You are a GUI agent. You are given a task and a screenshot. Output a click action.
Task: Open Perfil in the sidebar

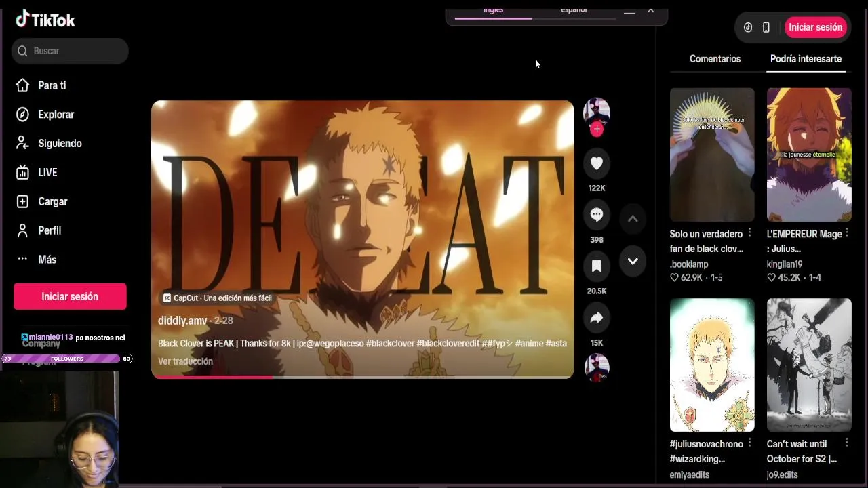click(39, 230)
